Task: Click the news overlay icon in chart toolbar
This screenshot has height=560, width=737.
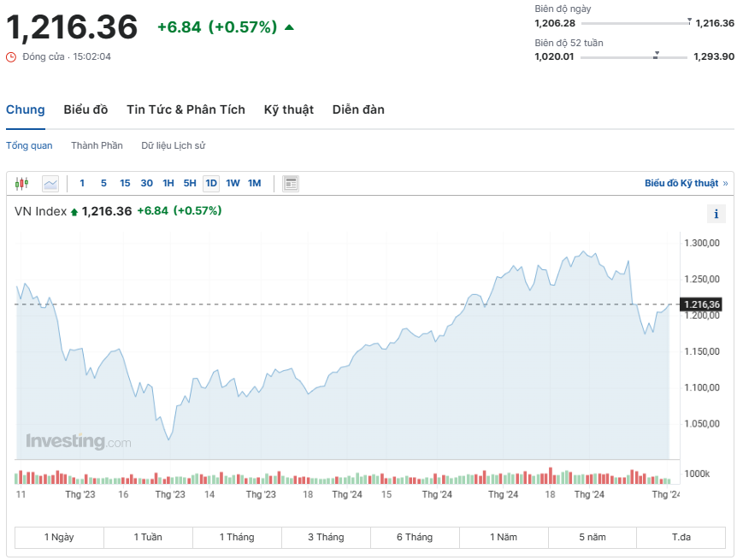Action: click(291, 183)
